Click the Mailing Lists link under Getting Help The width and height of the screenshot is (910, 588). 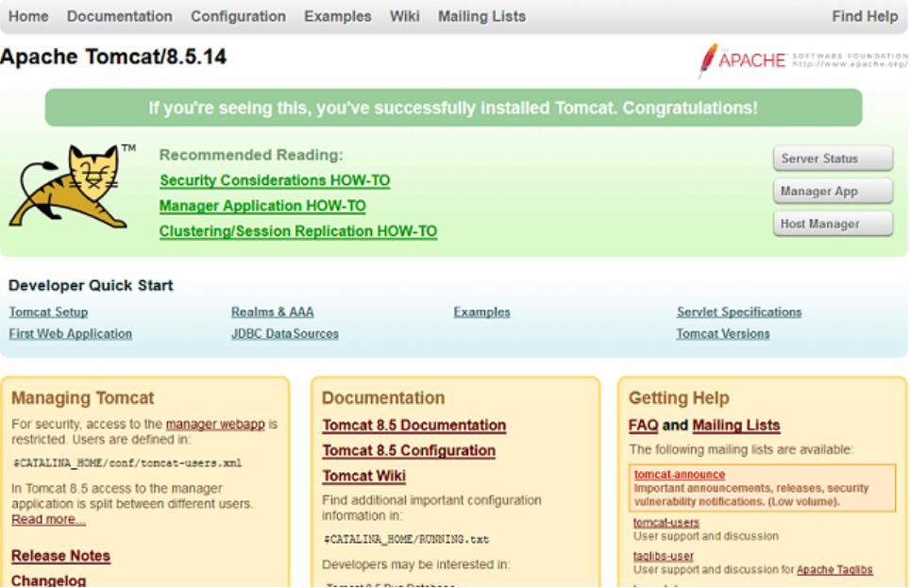click(x=736, y=426)
